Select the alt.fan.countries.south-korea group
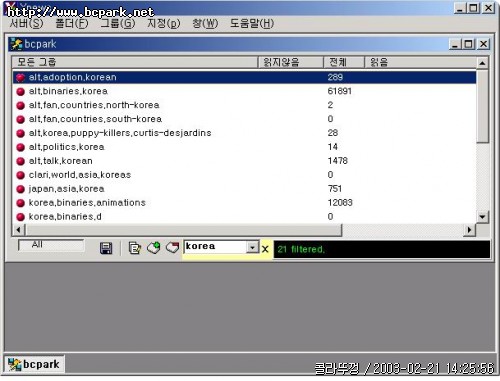Viewport: 500px width, 381px height. (x=95, y=119)
